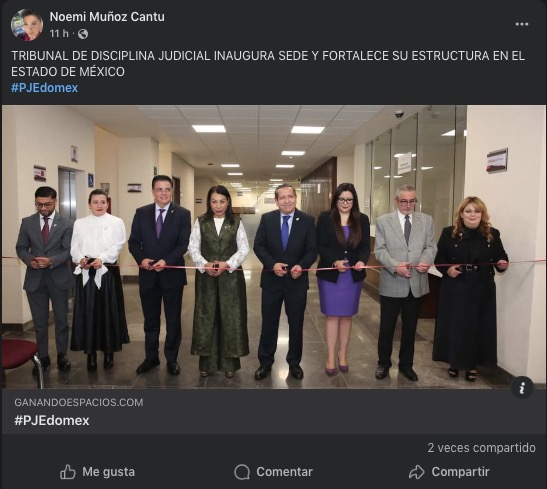Open the GANANDOESPACIOS.COM source link
Screen dimensions: 547x489
click(79, 402)
